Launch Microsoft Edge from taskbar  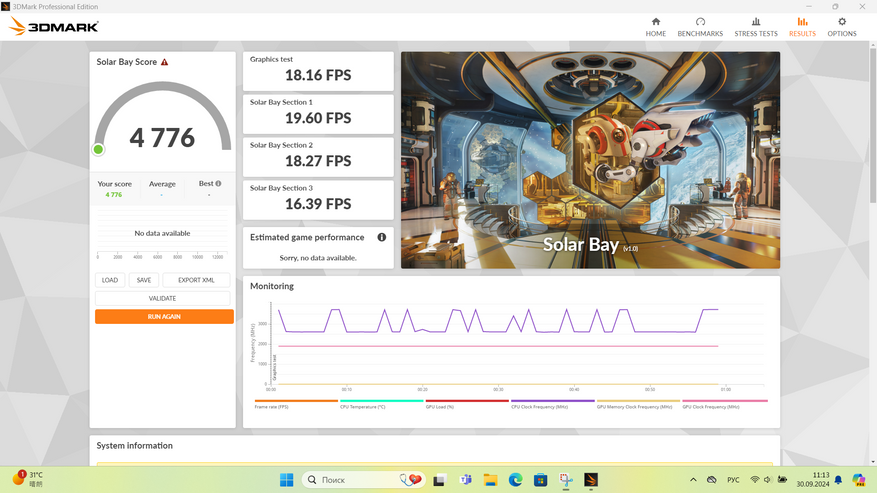click(x=515, y=480)
